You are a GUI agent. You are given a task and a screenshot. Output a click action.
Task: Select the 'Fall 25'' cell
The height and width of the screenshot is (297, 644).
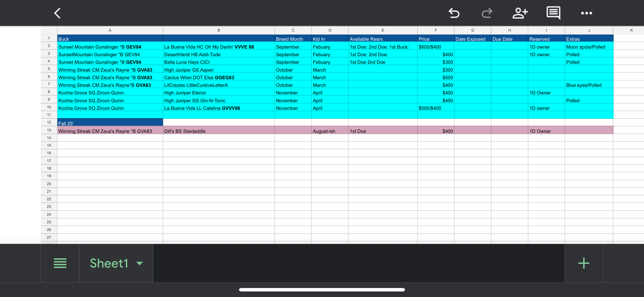(110, 122)
